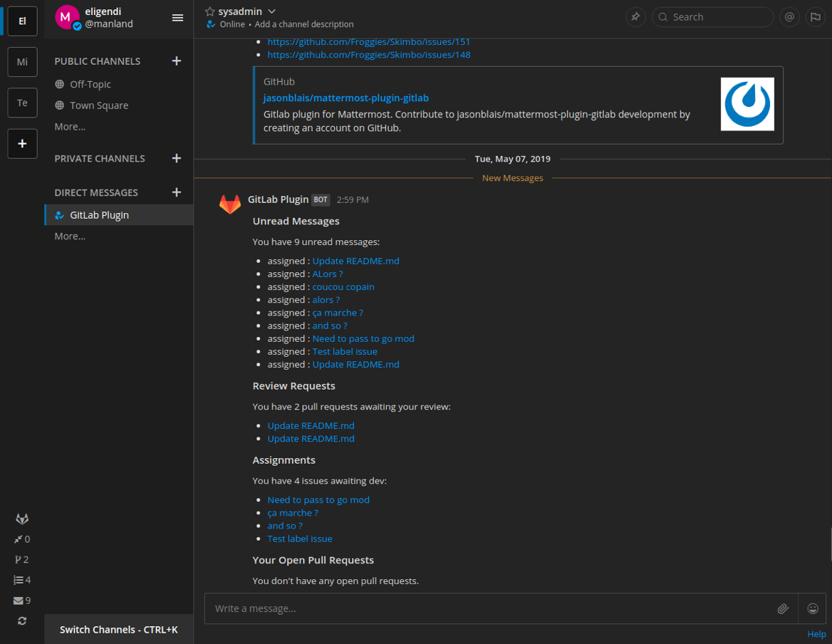Start a new direct message
This screenshot has width=832, height=644.
177,192
